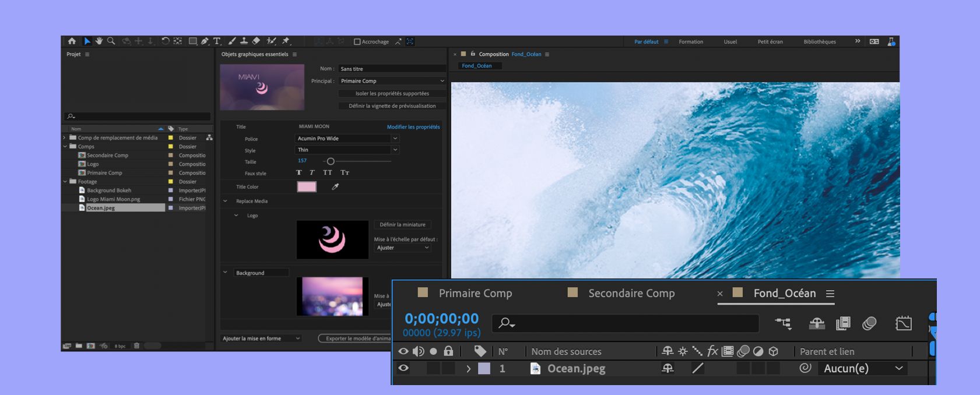Screen dimensions: 980x395
Task: Switch to Primaire Comp timeline tab
Action: (475, 293)
